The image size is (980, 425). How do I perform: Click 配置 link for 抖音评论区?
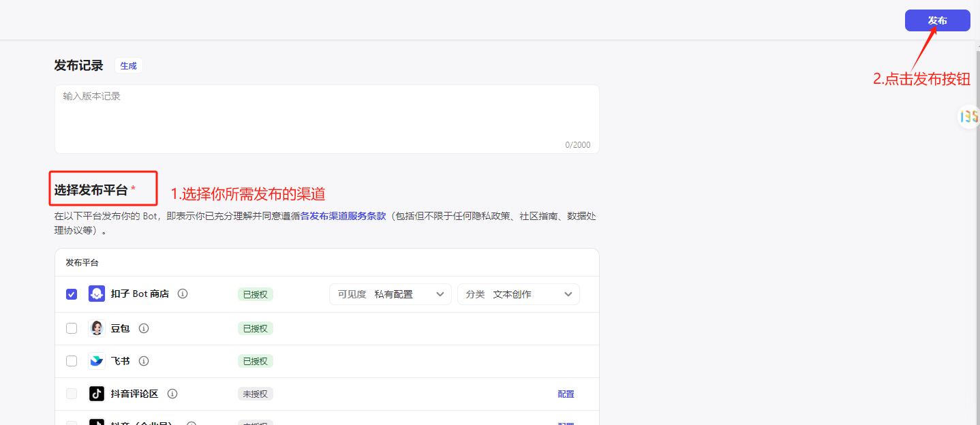(x=566, y=394)
